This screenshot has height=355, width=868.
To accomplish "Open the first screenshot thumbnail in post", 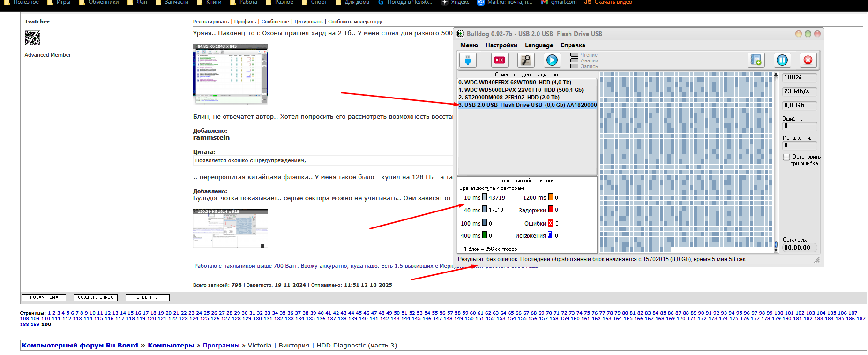I will coord(230,74).
